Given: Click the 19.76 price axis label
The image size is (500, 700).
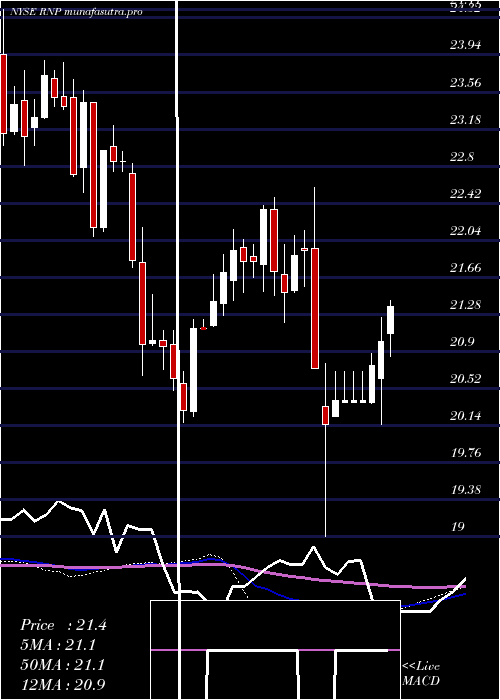Looking at the screenshot, I should (466, 453).
